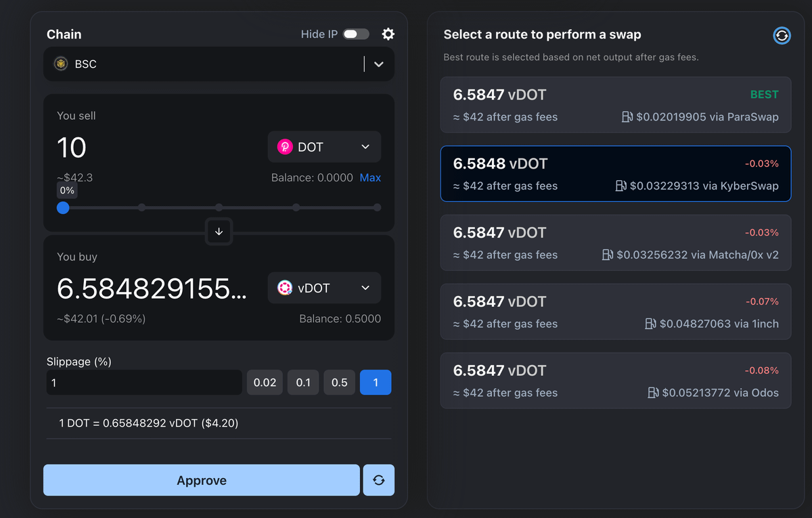Click the gas pump icon on 1inch route

[650, 324]
